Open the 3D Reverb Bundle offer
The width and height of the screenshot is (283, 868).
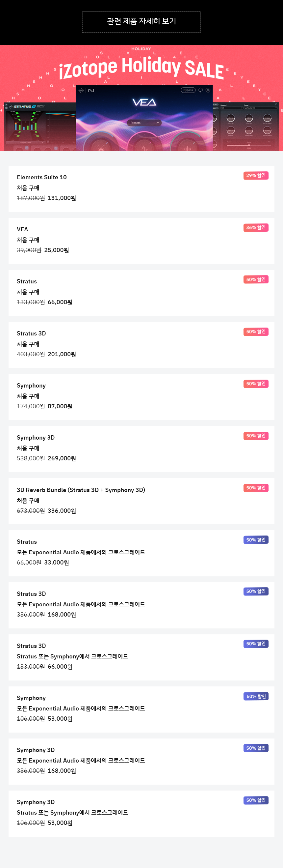pos(141,501)
